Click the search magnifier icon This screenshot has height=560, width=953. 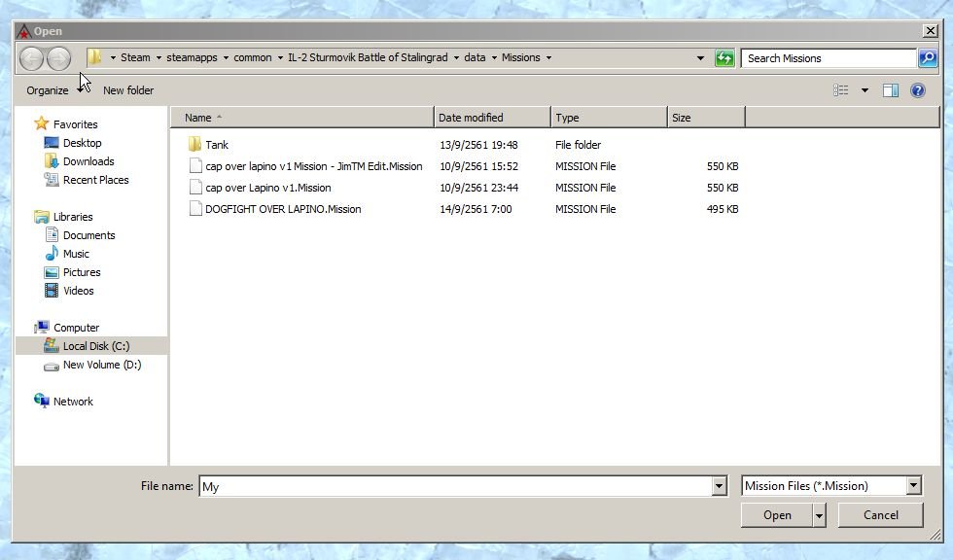pyautogui.click(x=928, y=58)
